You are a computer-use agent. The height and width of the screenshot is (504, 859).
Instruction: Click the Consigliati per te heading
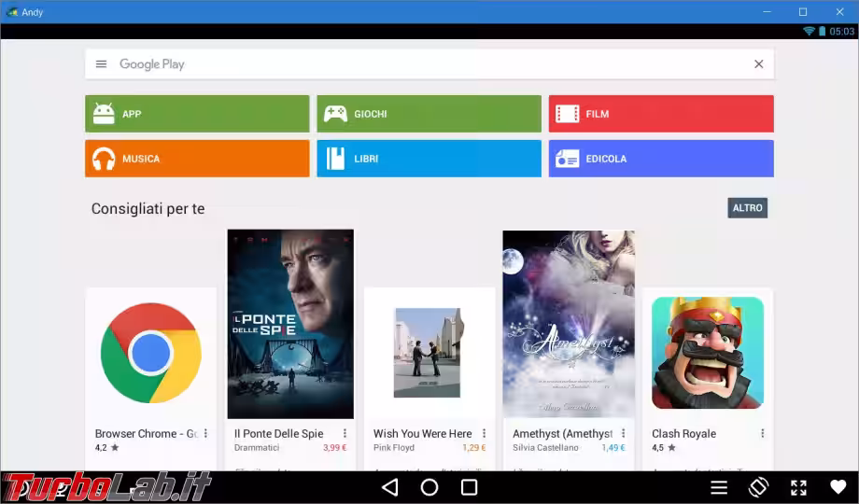tap(148, 209)
